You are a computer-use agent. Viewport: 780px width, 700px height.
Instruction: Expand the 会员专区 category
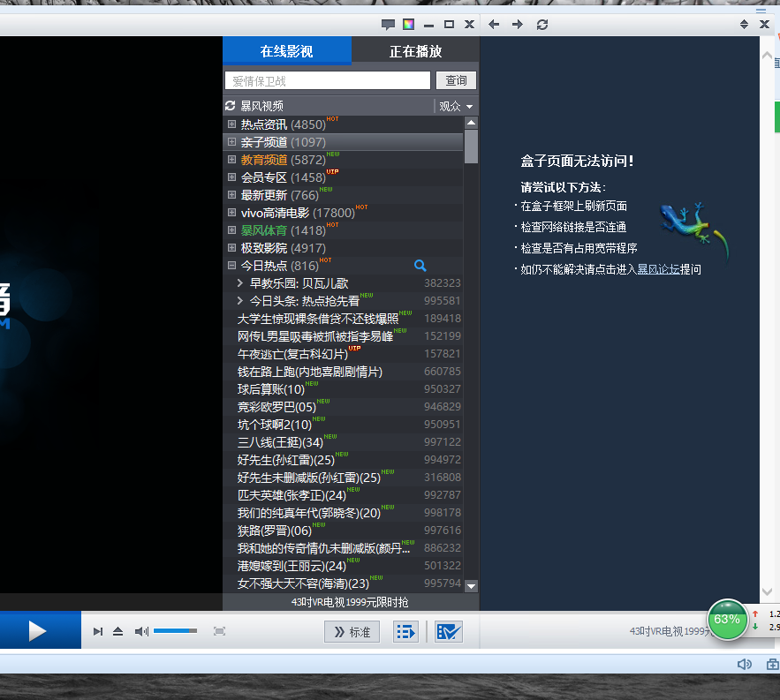231,177
